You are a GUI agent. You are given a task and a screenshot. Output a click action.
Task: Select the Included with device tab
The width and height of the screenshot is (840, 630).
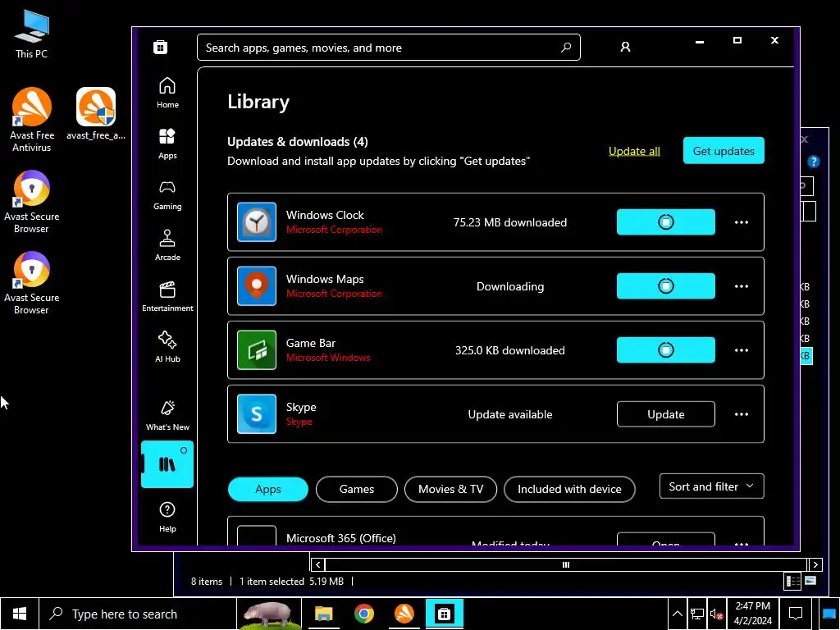pos(569,489)
